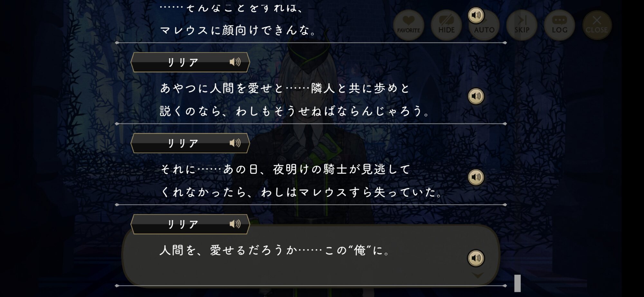
Task: Enable AUTO play mode
Action: [484, 25]
